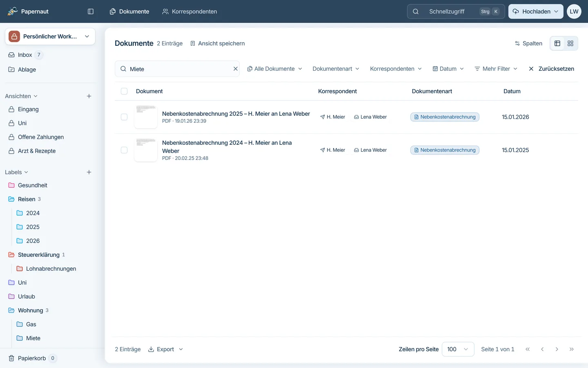Open the Inbox in sidebar
Screen dimensions: 588x368
coord(25,55)
